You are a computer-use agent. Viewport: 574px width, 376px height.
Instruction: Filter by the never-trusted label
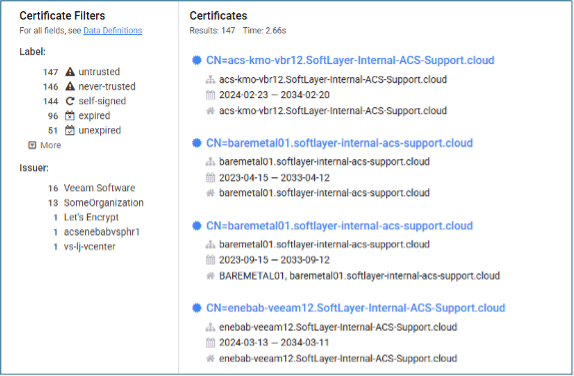pyautogui.click(x=107, y=86)
